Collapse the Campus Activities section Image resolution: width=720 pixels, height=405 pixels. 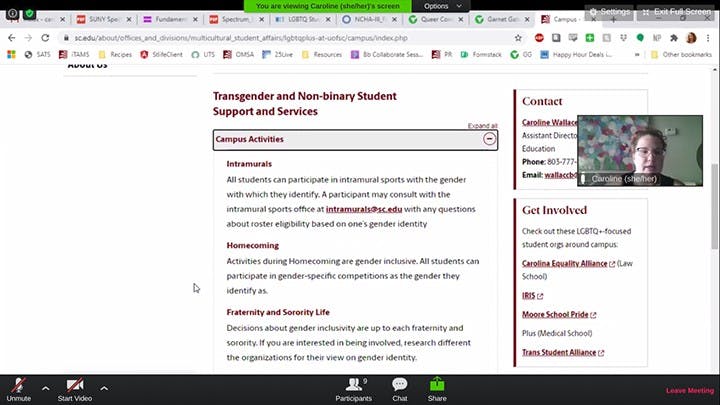(489, 139)
